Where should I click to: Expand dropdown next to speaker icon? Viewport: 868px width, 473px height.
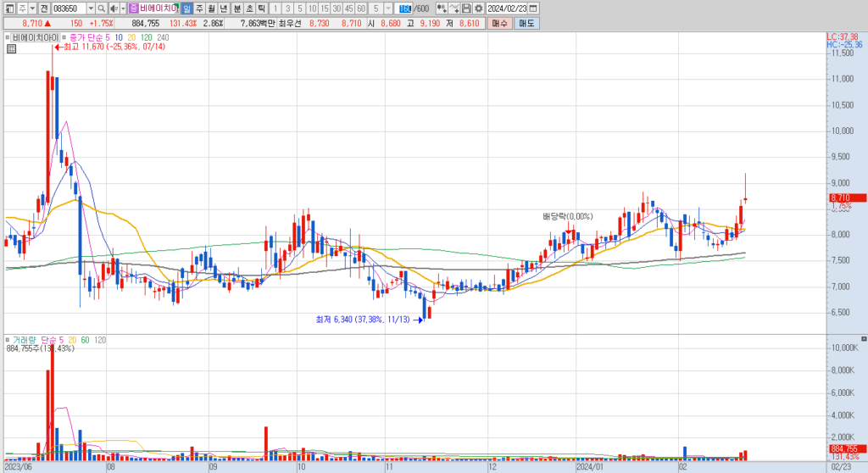123,8
